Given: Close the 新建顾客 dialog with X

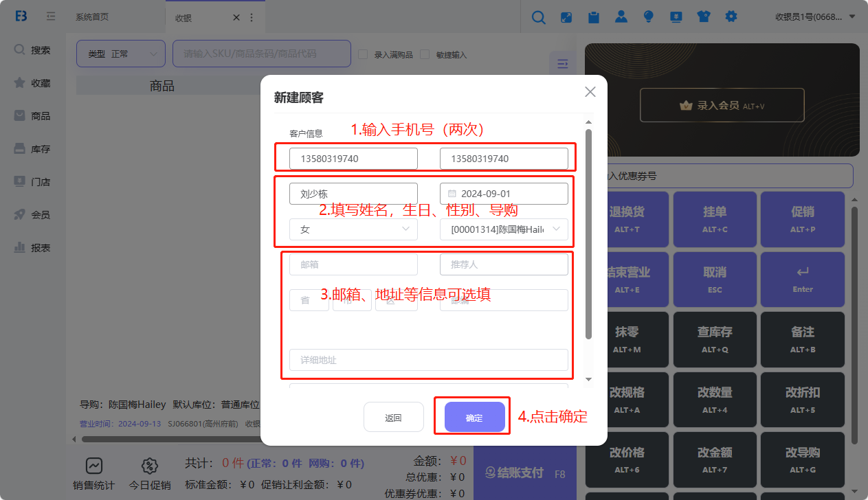Looking at the screenshot, I should [590, 92].
